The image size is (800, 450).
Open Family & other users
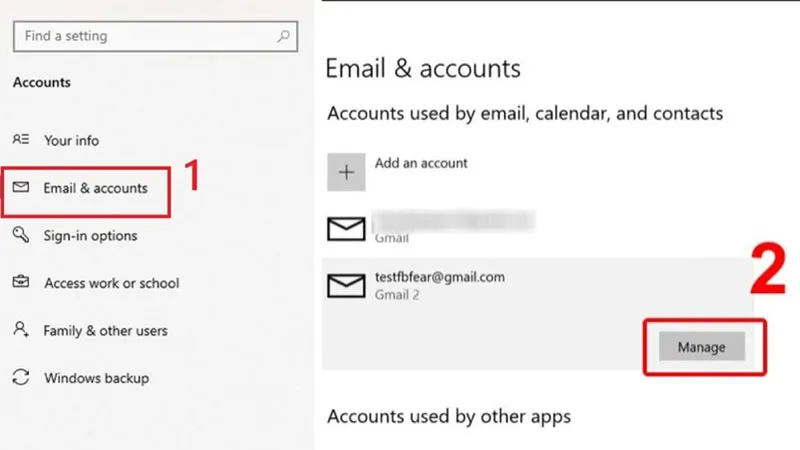coord(106,331)
